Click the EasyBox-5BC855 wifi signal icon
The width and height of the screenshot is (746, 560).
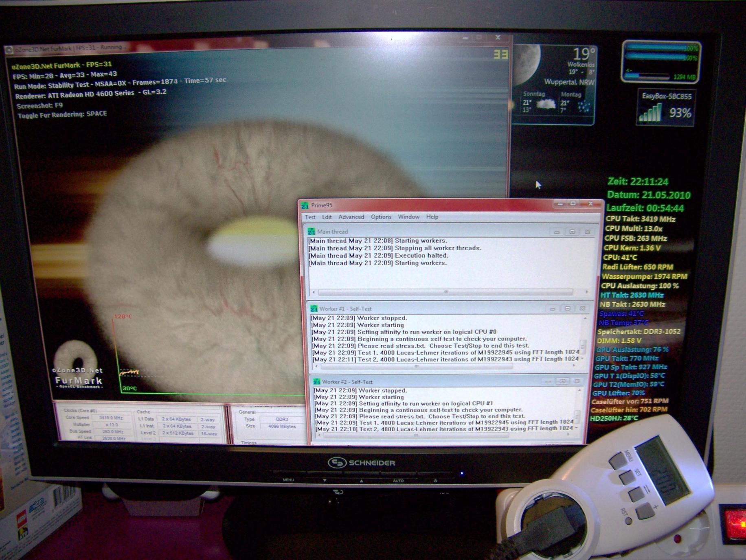650,112
